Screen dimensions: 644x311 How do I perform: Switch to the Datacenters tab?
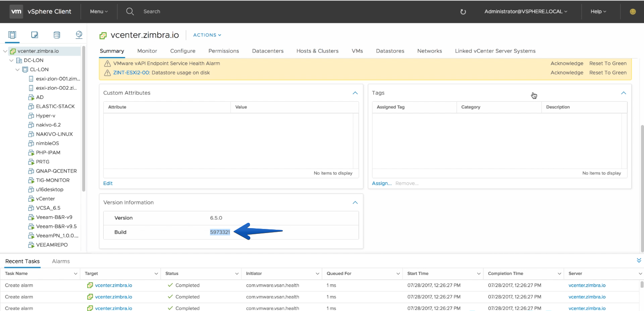tap(268, 51)
